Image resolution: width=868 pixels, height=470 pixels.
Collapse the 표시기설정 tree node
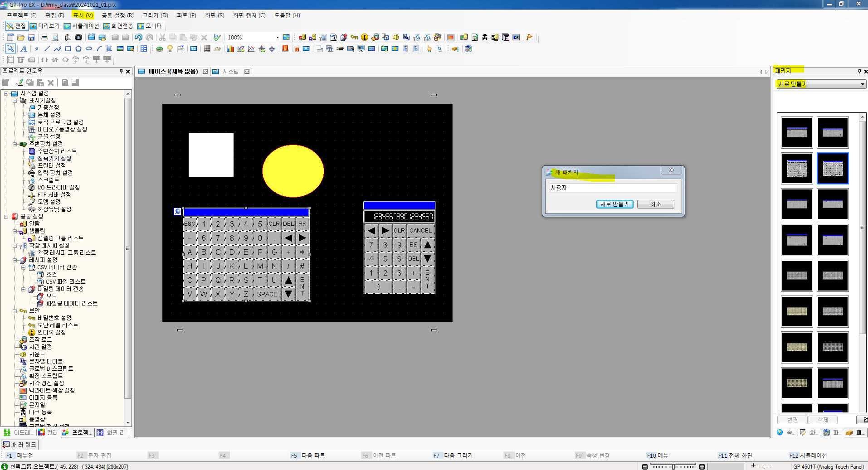click(15, 101)
